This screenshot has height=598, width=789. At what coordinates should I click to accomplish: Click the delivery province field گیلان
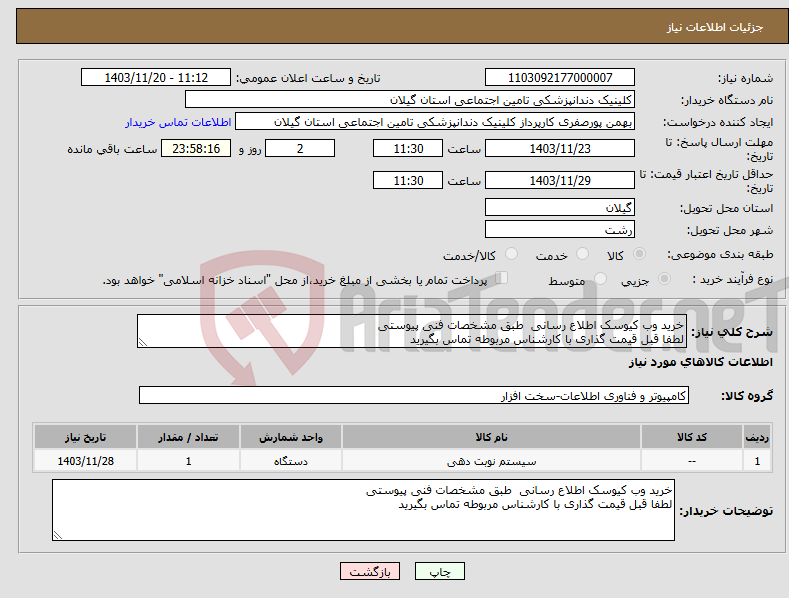pos(560,207)
